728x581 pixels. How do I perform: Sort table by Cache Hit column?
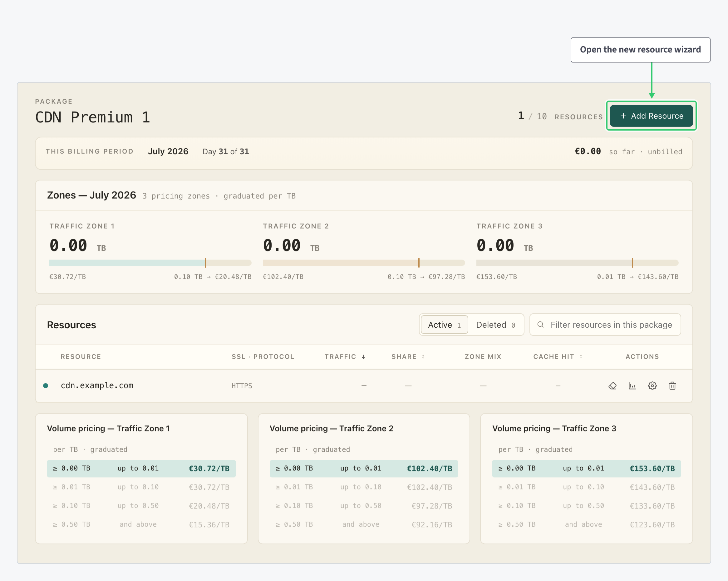click(x=558, y=357)
